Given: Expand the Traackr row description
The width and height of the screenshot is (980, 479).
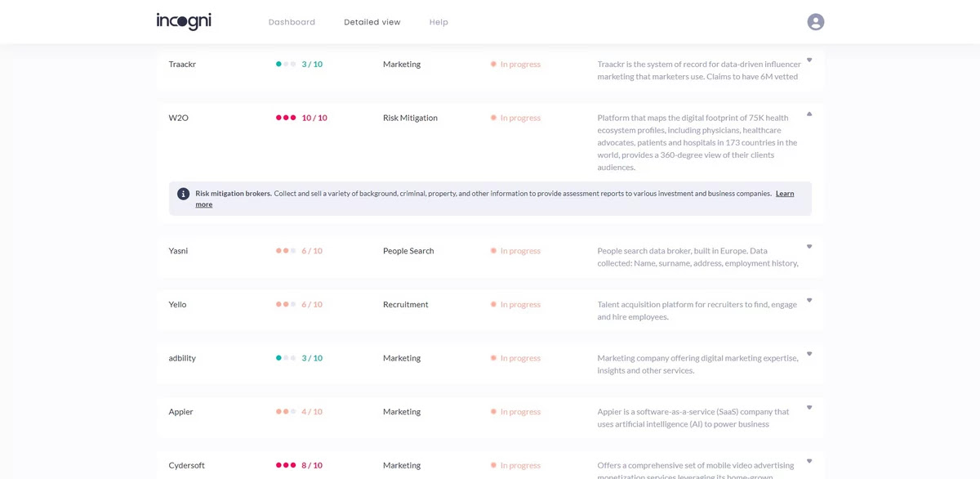Looking at the screenshot, I should [809, 60].
